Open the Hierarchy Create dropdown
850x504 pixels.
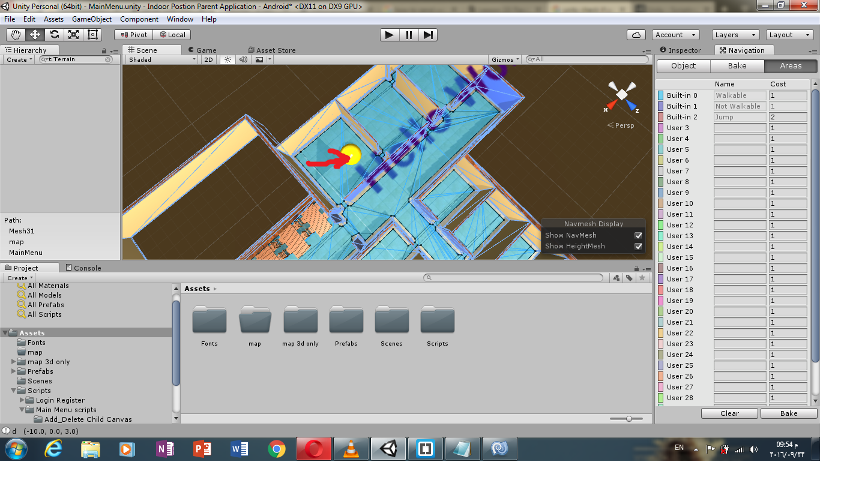pyautogui.click(x=19, y=59)
